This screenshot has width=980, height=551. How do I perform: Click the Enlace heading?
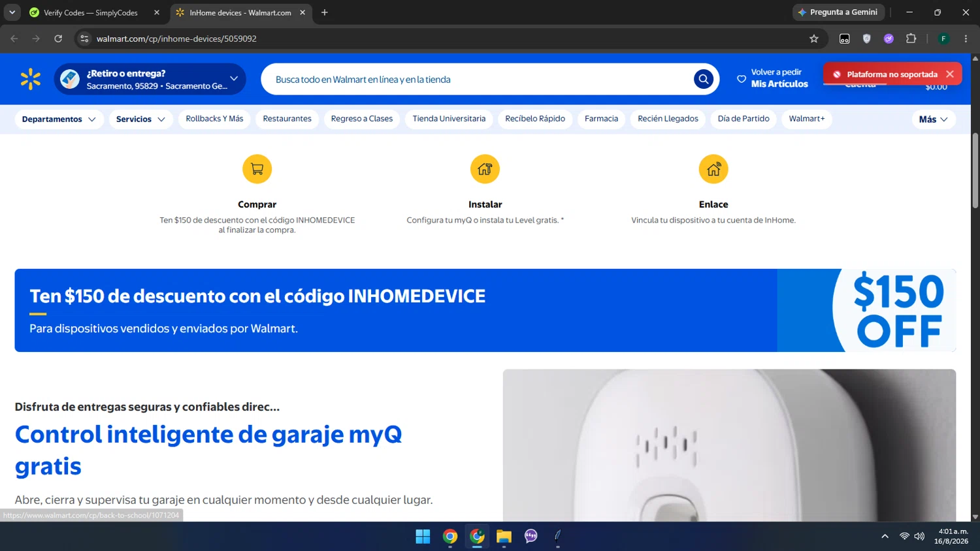click(713, 204)
